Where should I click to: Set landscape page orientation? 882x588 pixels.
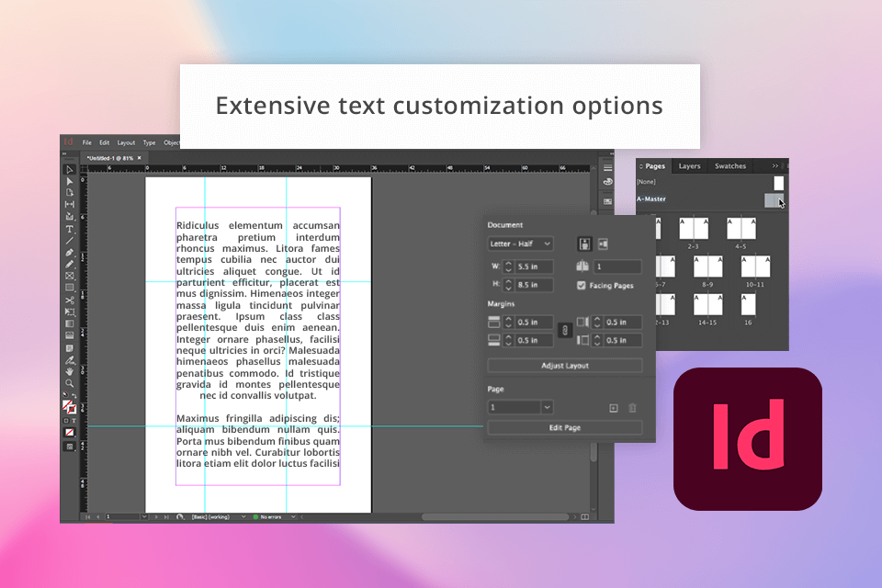(603, 243)
